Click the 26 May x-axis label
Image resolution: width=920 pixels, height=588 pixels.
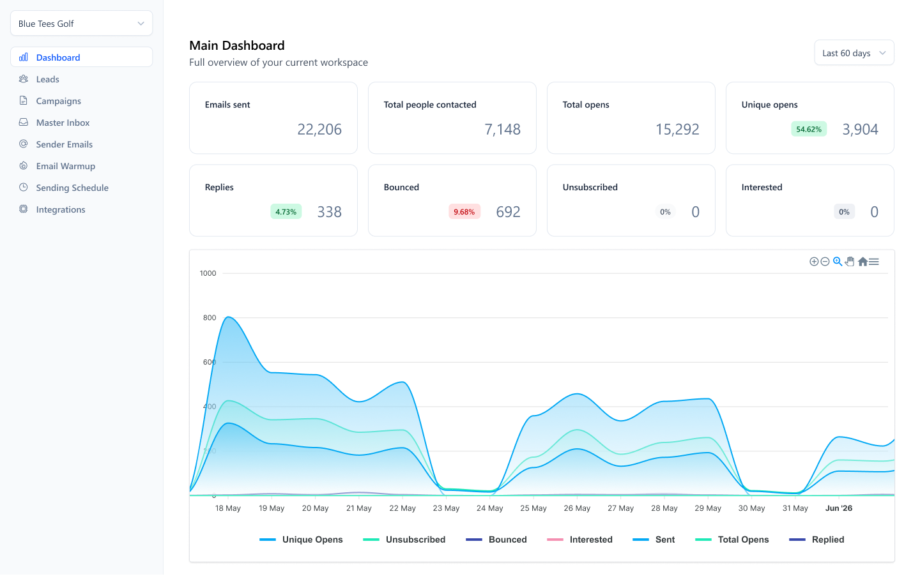[x=577, y=509]
